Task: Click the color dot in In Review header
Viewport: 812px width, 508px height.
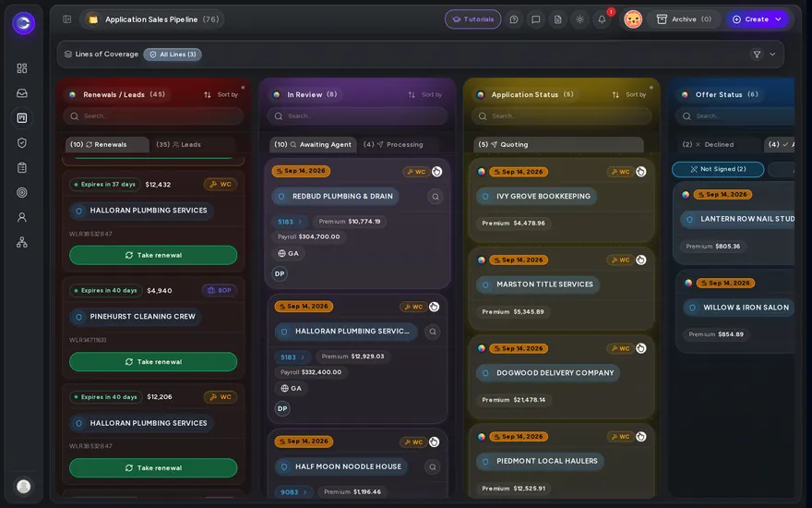Action: point(277,95)
